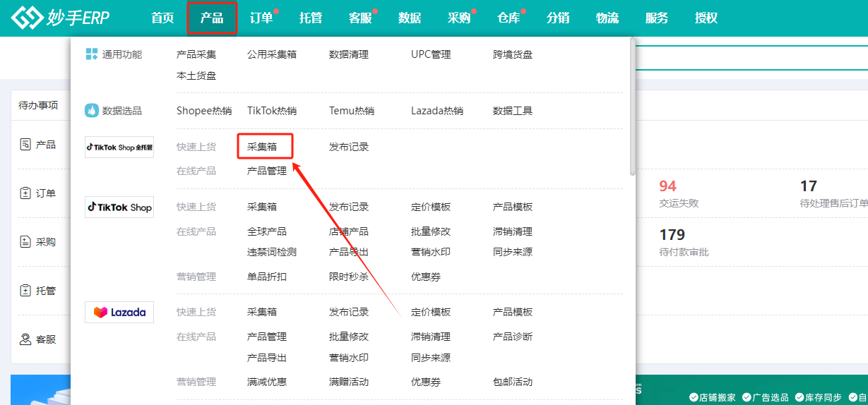
Task: Open the 数据 menu
Action: point(410,18)
